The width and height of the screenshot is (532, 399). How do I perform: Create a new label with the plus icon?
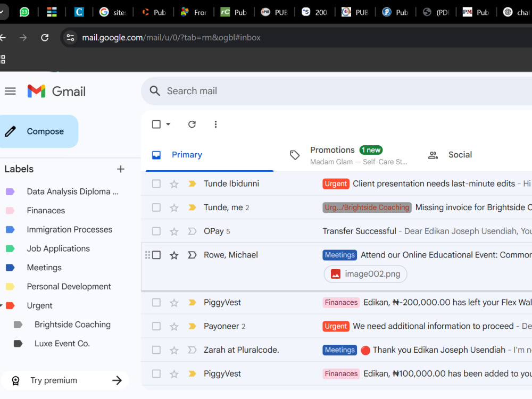(120, 169)
